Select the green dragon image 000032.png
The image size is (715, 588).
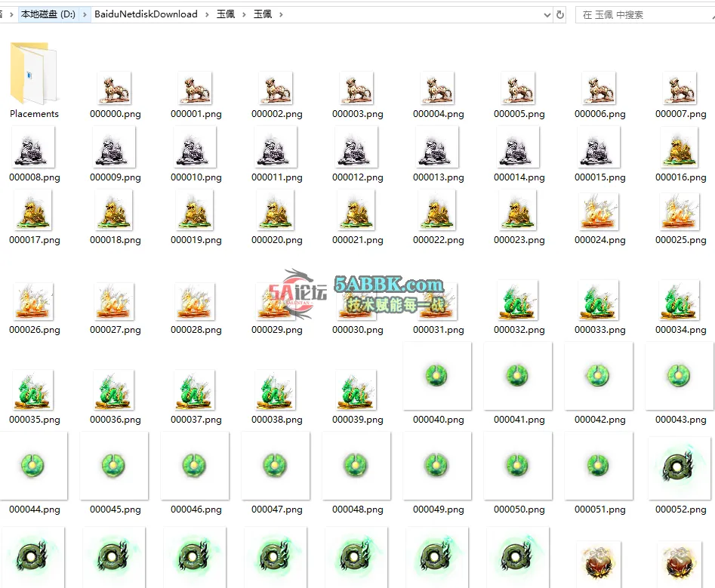pyautogui.click(x=518, y=300)
